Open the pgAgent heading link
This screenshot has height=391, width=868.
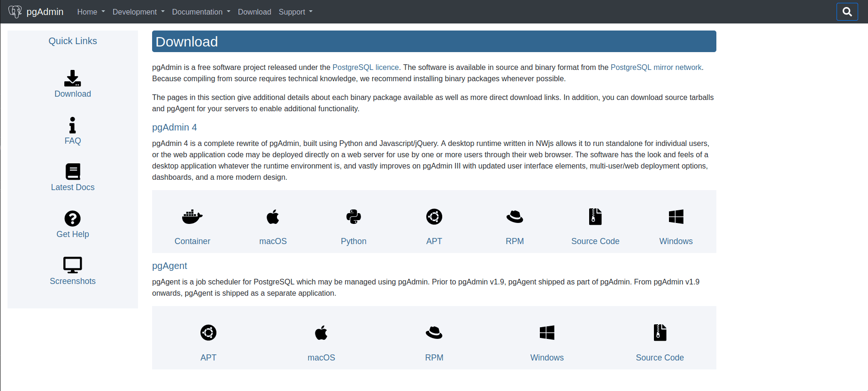pos(169,266)
